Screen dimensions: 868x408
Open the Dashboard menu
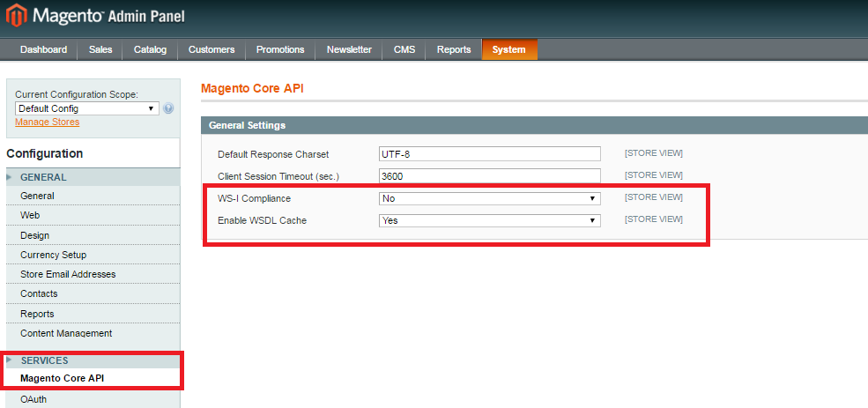tap(44, 50)
